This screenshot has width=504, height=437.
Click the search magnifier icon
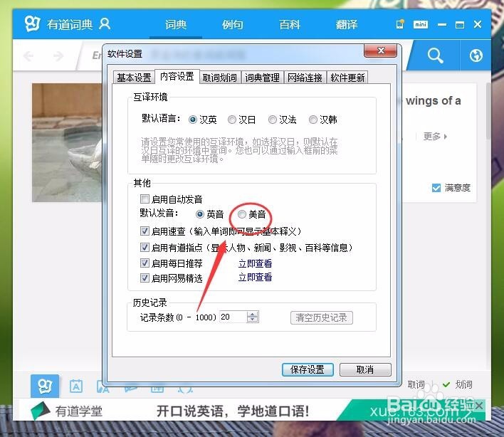click(x=435, y=56)
